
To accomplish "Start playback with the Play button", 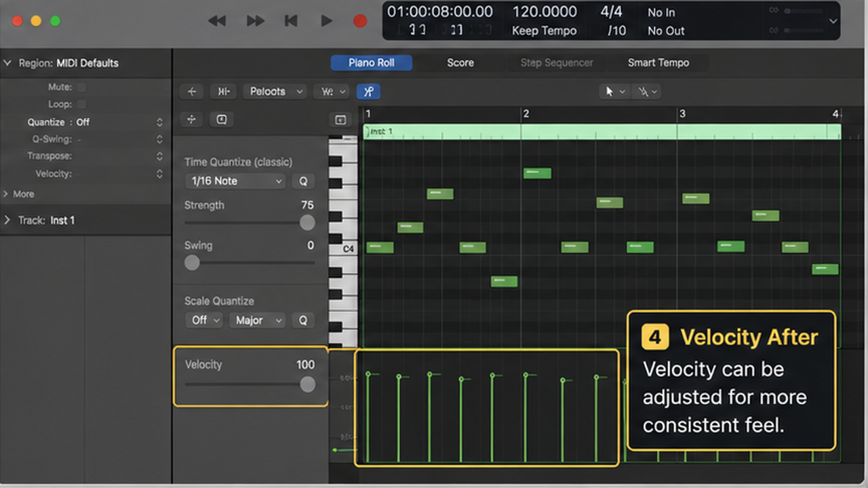I will click(x=326, y=21).
